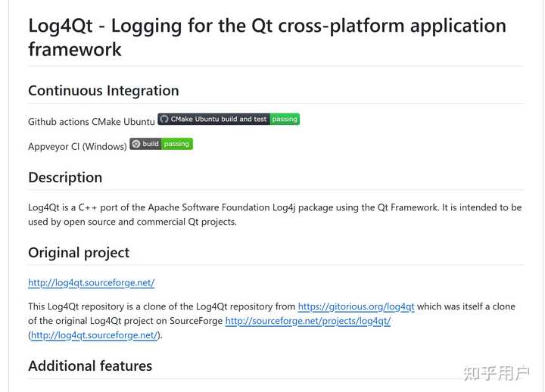Click the Appveyor logo in build badge
The image size is (545, 392).
[136, 144]
